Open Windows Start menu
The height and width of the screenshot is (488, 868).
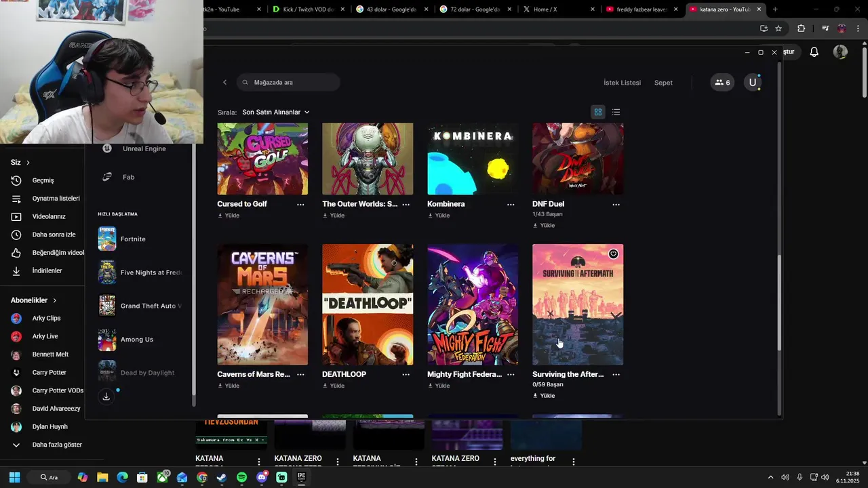[14, 477]
